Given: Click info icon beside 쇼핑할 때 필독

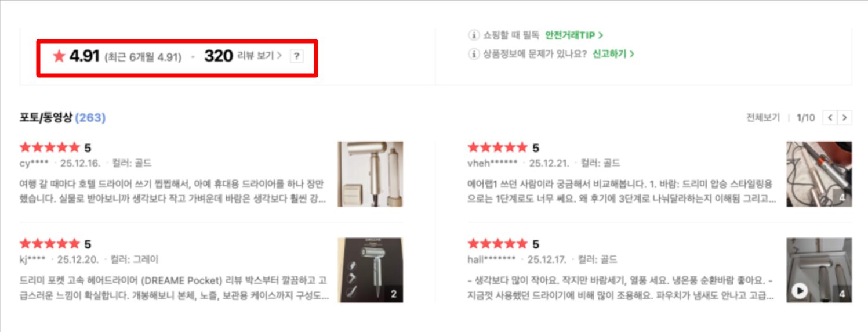Looking at the screenshot, I should tap(473, 35).
